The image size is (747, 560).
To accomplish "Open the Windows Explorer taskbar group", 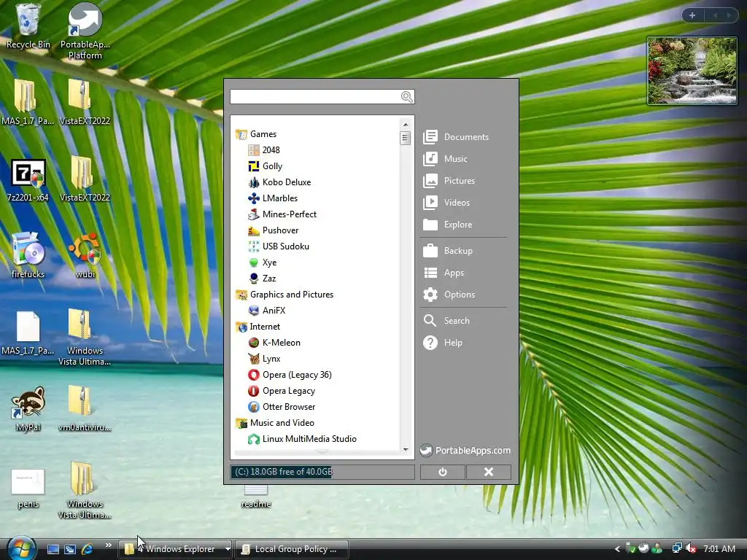I will [176, 549].
